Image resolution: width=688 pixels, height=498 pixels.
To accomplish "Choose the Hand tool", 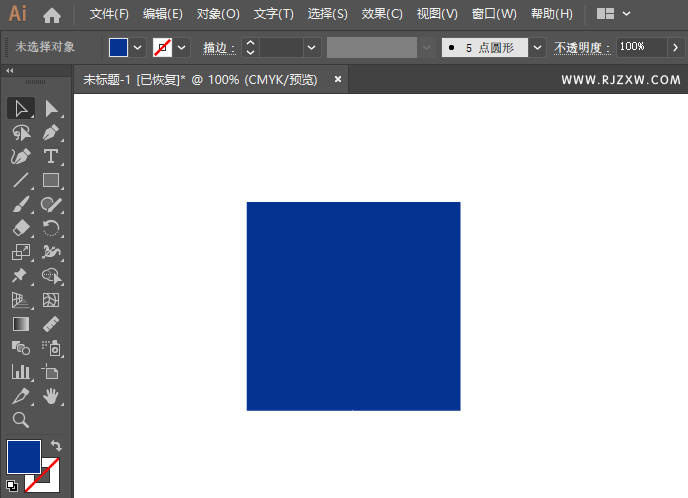I will tap(51, 396).
